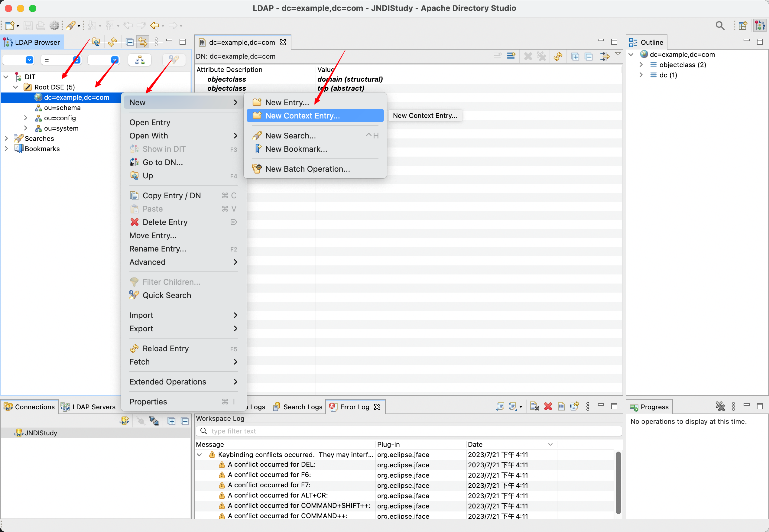The image size is (769, 532).
Task: Click the search scope tree button in quick search bar
Action: coord(140,60)
